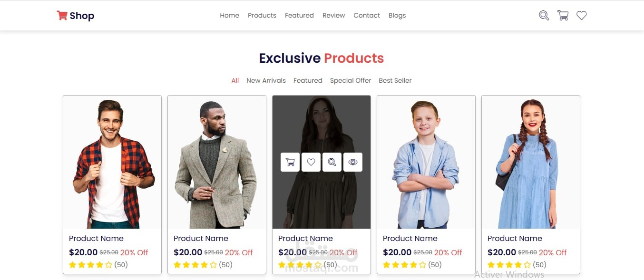This screenshot has width=644, height=280.
Task: Click the quick view eye on hovered product
Action: tap(353, 162)
